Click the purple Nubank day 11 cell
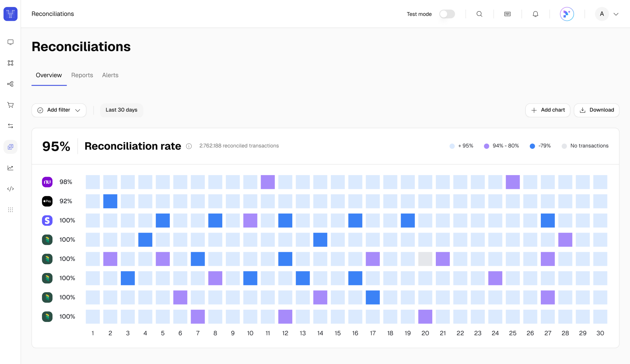 pyautogui.click(x=268, y=182)
